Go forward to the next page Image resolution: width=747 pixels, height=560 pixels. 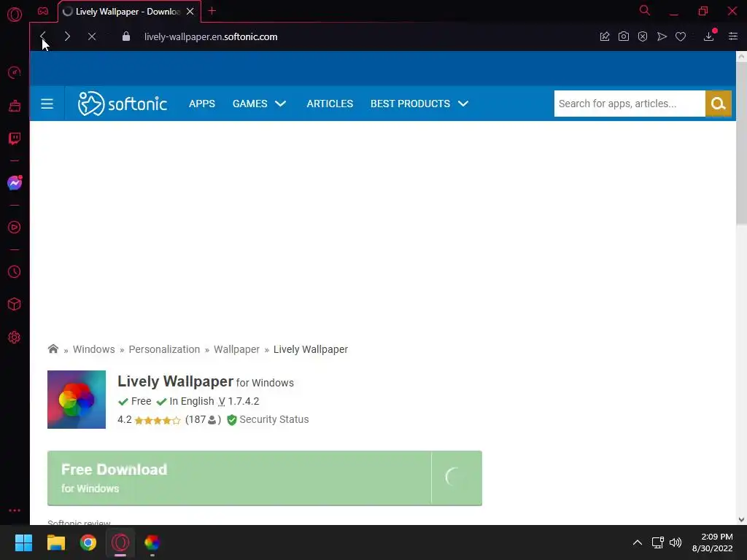pyautogui.click(x=67, y=36)
